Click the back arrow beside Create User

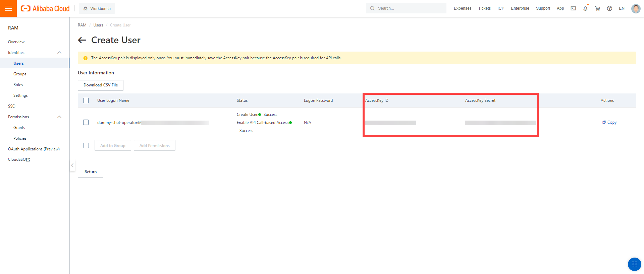click(x=82, y=40)
